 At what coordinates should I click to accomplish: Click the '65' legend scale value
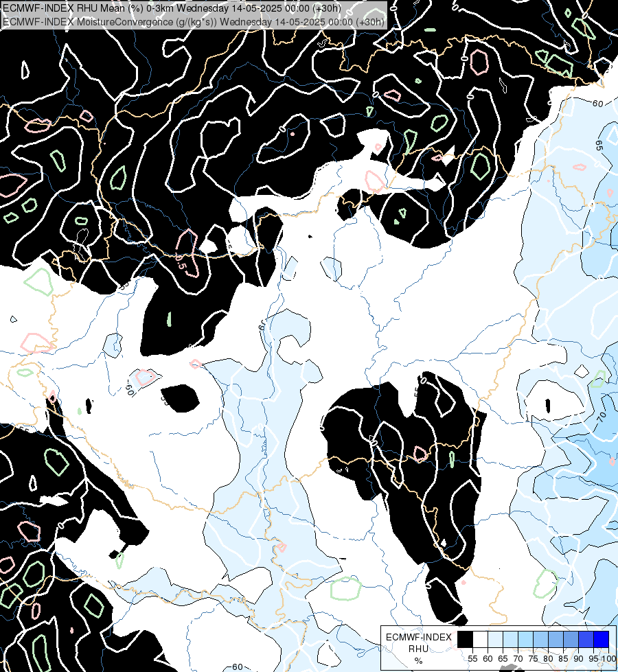tap(503, 659)
